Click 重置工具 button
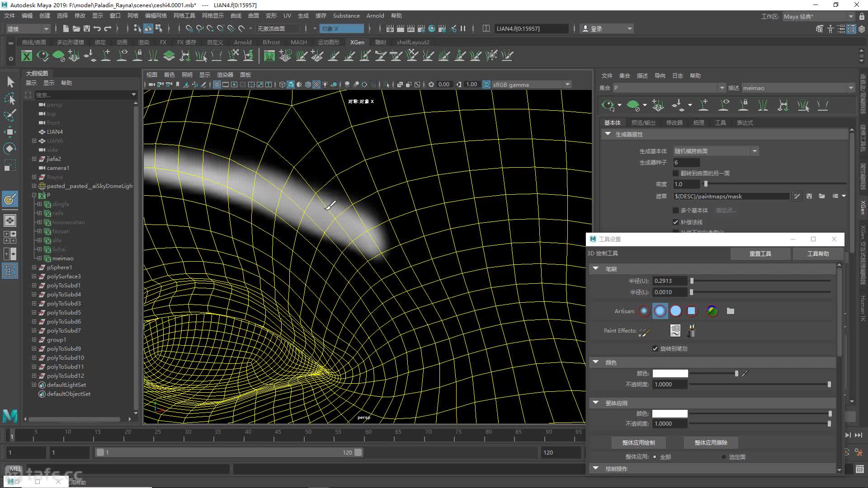Image resolution: width=868 pixels, height=488 pixels. (760, 253)
